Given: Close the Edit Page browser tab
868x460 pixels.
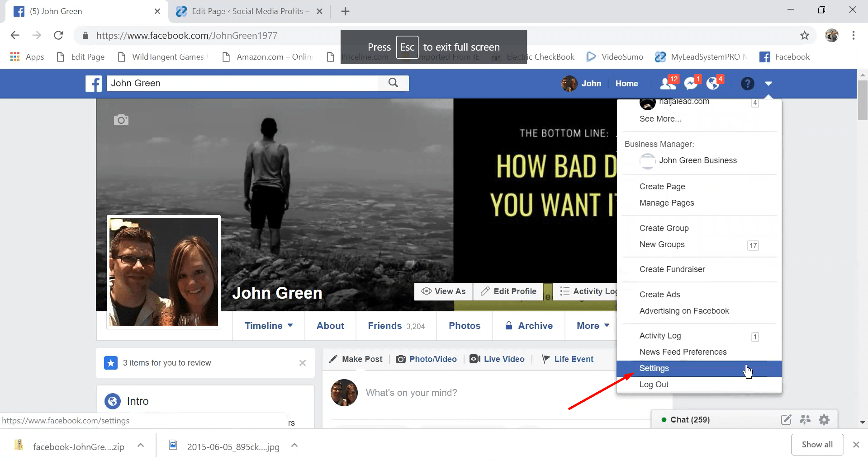Looking at the screenshot, I should 319,11.
